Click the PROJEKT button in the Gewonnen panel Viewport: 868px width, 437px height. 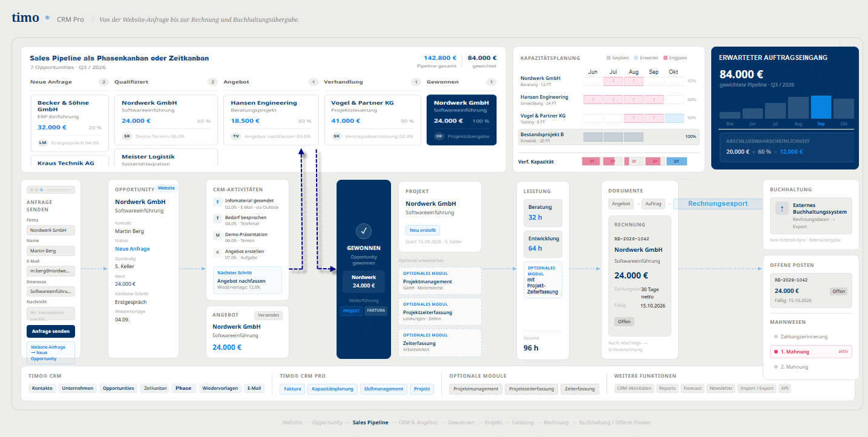point(351,310)
